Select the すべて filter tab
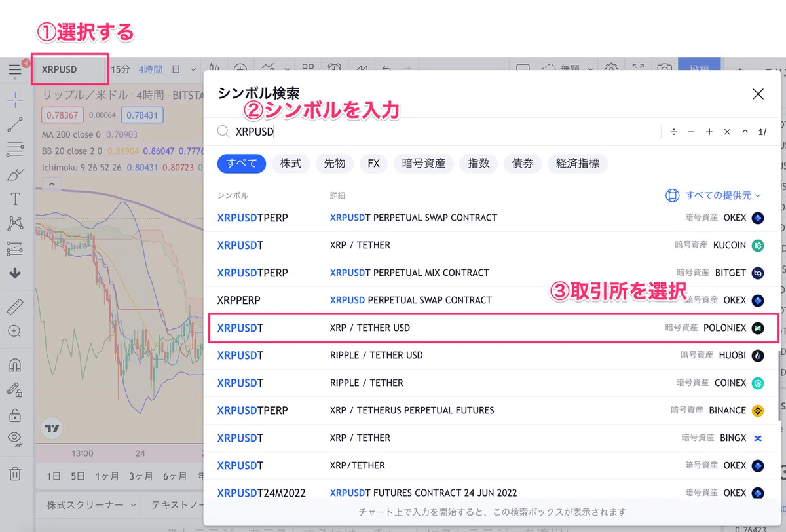Viewport: 786px width, 532px height. point(241,163)
